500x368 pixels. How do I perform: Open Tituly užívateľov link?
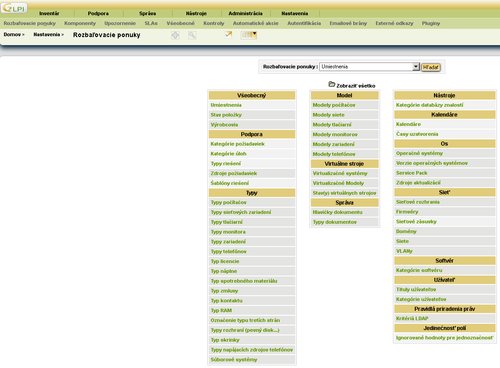coord(416,290)
